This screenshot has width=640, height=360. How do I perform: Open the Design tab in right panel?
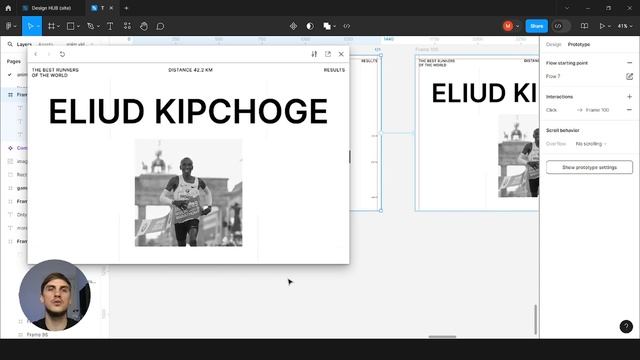pos(553,44)
